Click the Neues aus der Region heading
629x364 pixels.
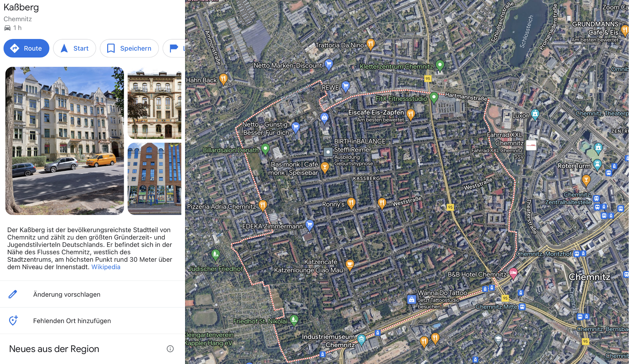click(x=54, y=349)
